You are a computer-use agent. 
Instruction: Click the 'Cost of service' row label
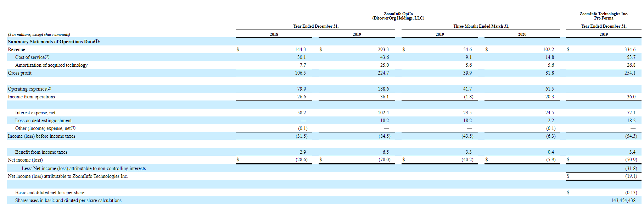pos(32,57)
